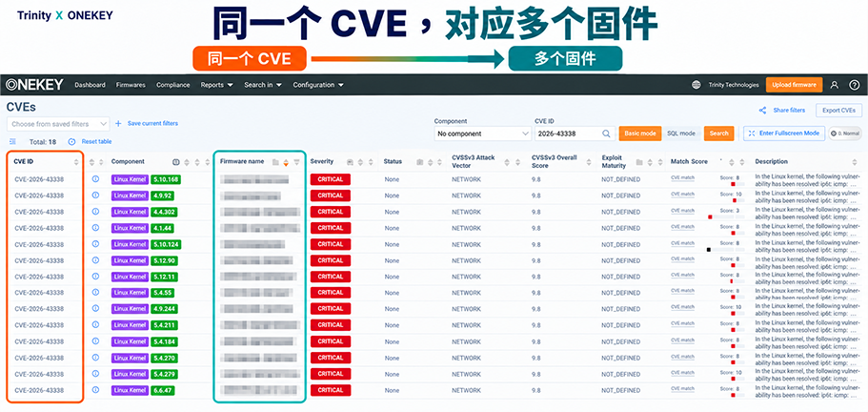
Task: Click the Reset table link
Action: click(x=97, y=142)
